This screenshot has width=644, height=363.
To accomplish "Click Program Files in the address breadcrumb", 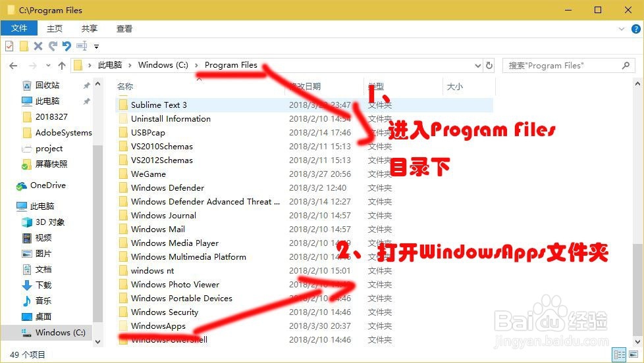I will pyautogui.click(x=231, y=65).
